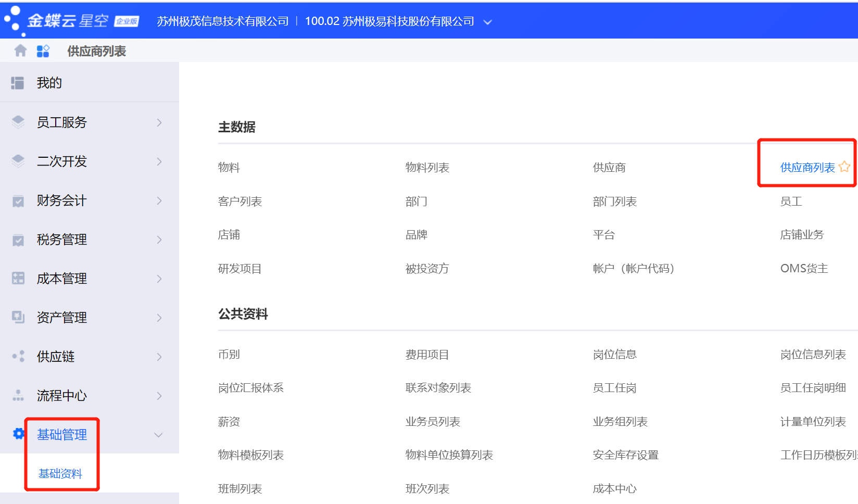This screenshot has width=858, height=504.
Task: Toggle favorite star for 供应商列表
Action: click(x=844, y=167)
